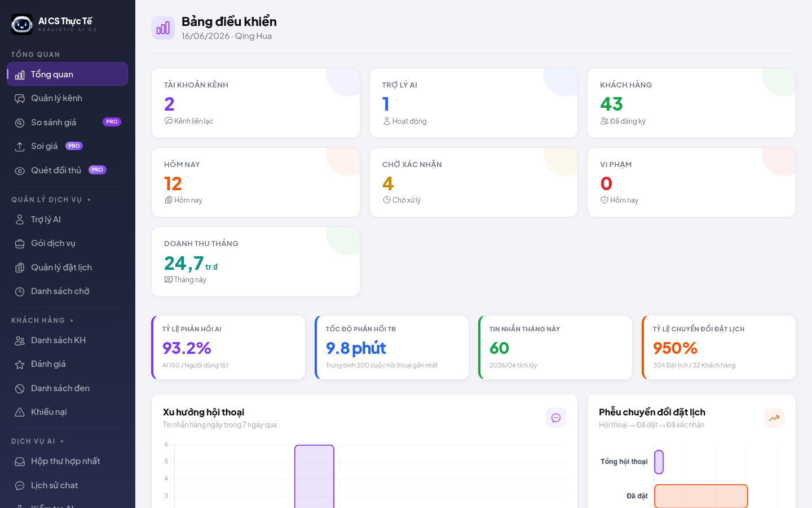Image resolution: width=812 pixels, height=508 pixels.
Task: Open the So sánh giá PRO menu item
Action: pos(68,122)
